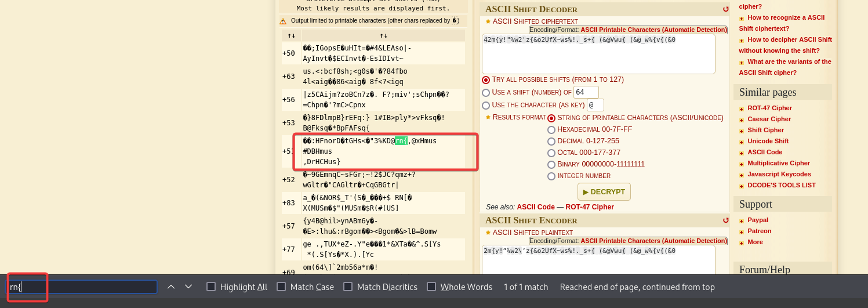Open the Caesar Cipher link
The height and width of the screenshot is (308, 868).
(x=769, y=119)
